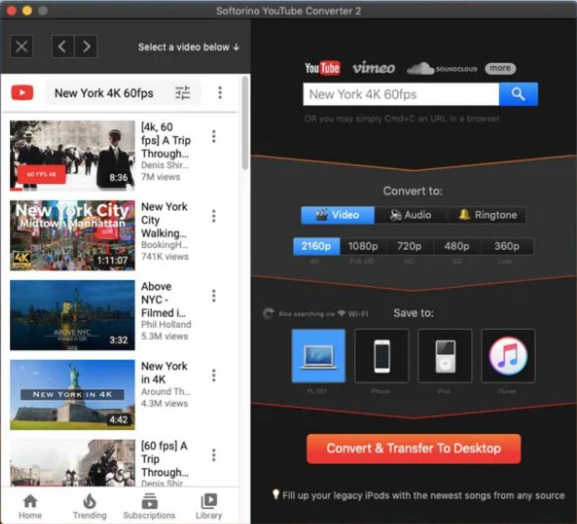577x524 pixels.
Task: Open options menu for Above NYC video
Action: [x=214, y=296]
